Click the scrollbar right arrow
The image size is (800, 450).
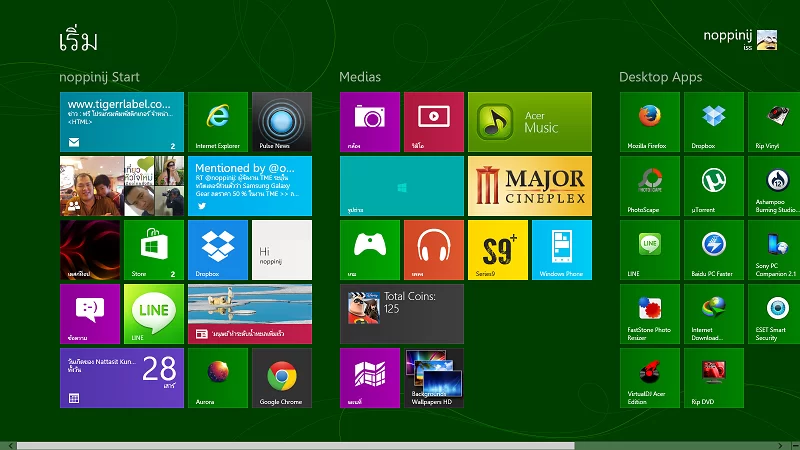pos(780,446)
